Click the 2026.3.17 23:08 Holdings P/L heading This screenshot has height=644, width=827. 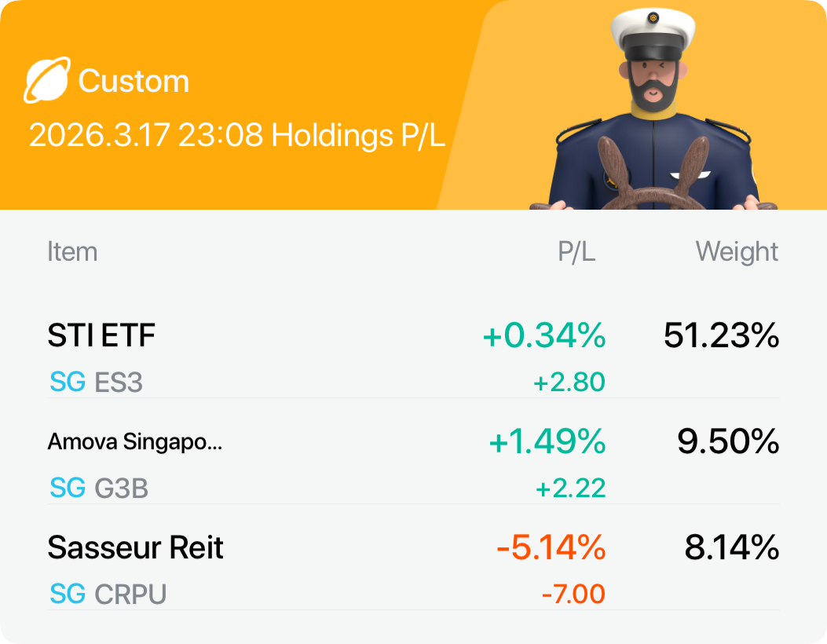click(x=237, y=135)
